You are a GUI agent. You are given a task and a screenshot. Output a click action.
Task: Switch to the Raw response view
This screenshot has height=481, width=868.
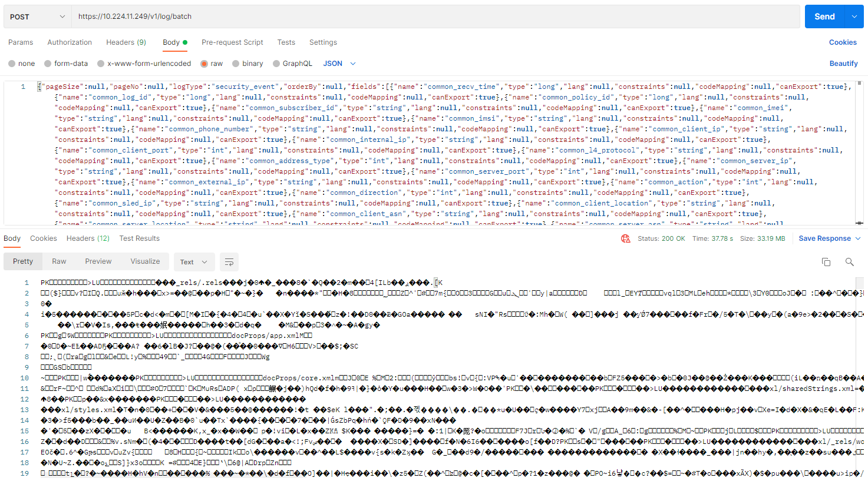point(59,261)
